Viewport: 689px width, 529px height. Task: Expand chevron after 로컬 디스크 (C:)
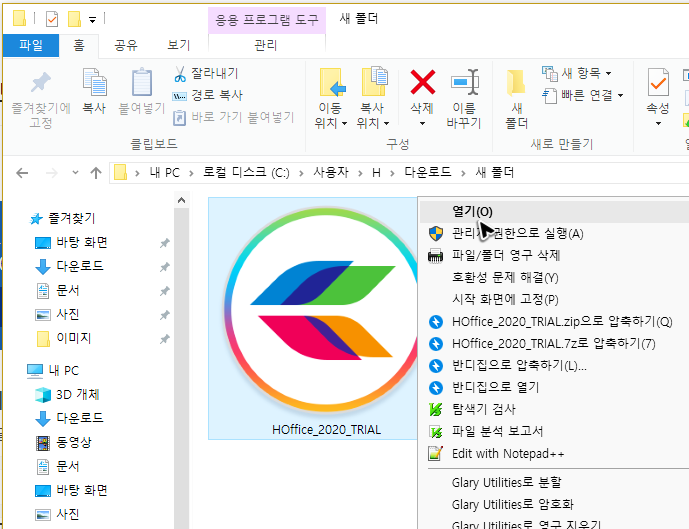click(x=301, y=173)
